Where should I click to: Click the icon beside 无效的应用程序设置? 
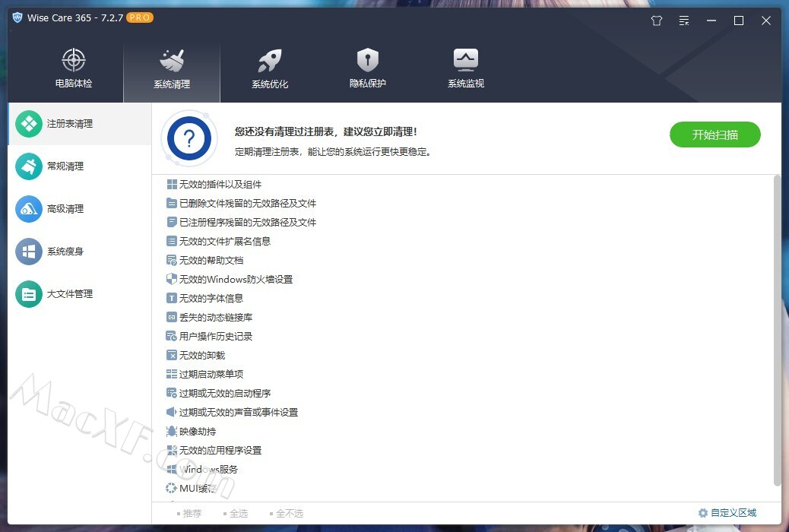tap(172, 450)
